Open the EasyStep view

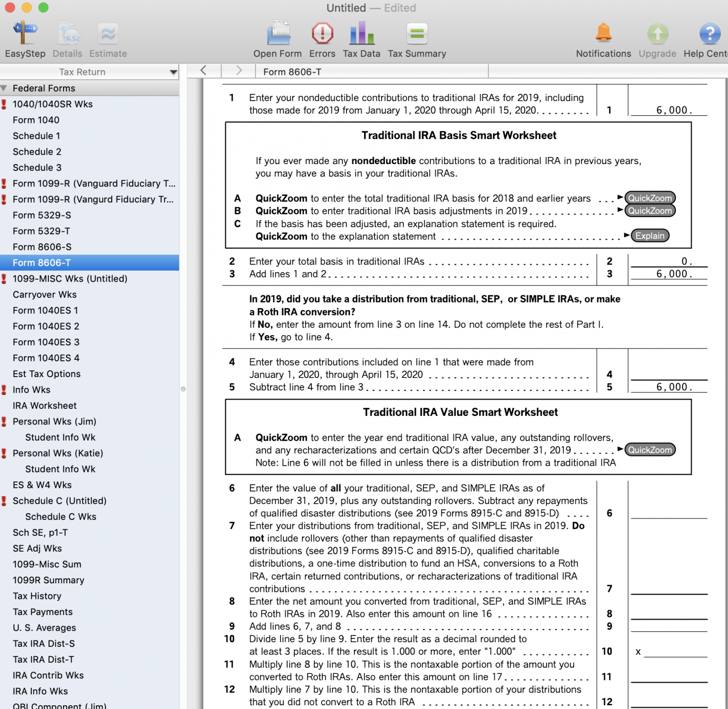(x=25, y=38)
